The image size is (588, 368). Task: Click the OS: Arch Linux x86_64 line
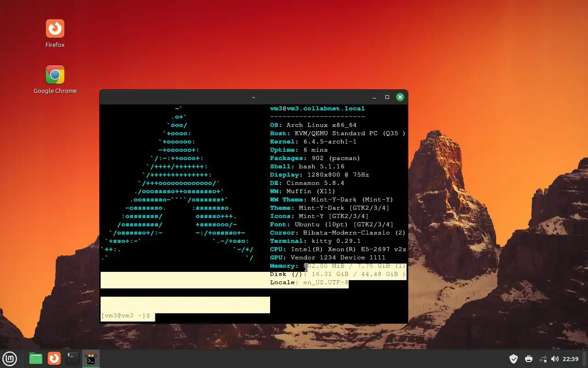pos(313,125)
